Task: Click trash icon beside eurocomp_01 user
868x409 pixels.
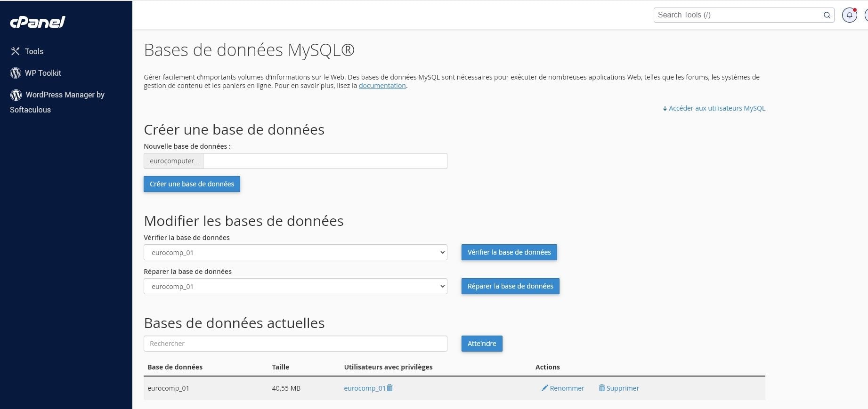Action: tap(389, 388)
